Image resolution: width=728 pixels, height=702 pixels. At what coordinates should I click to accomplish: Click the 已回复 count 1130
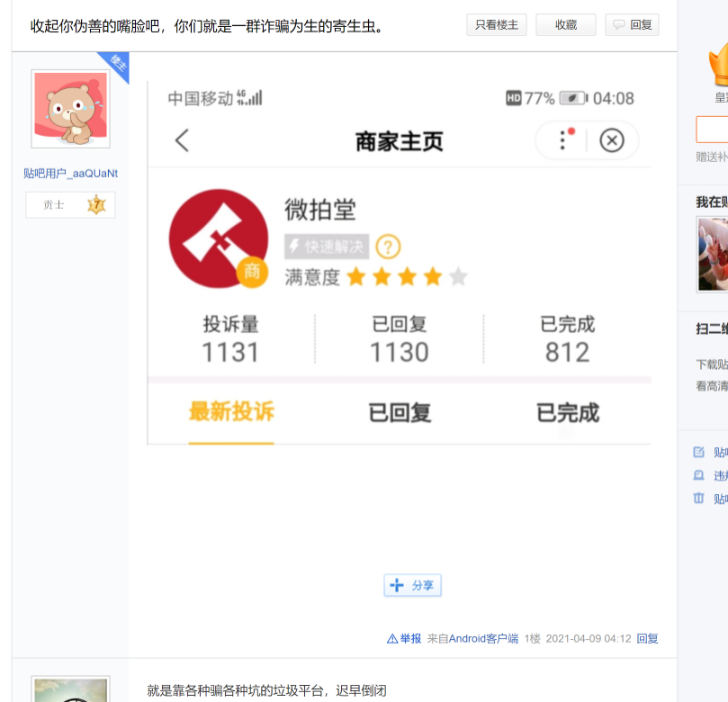tap(400, 352)
